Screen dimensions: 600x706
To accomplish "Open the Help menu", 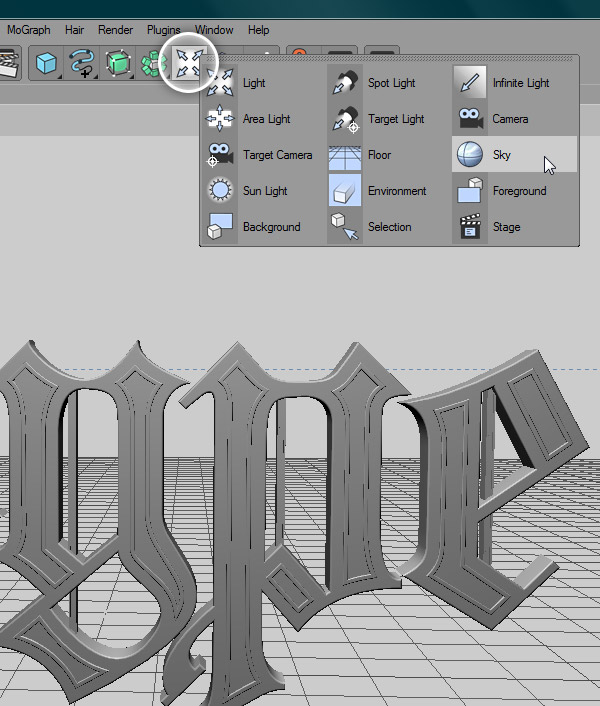I will click(258, 30).
